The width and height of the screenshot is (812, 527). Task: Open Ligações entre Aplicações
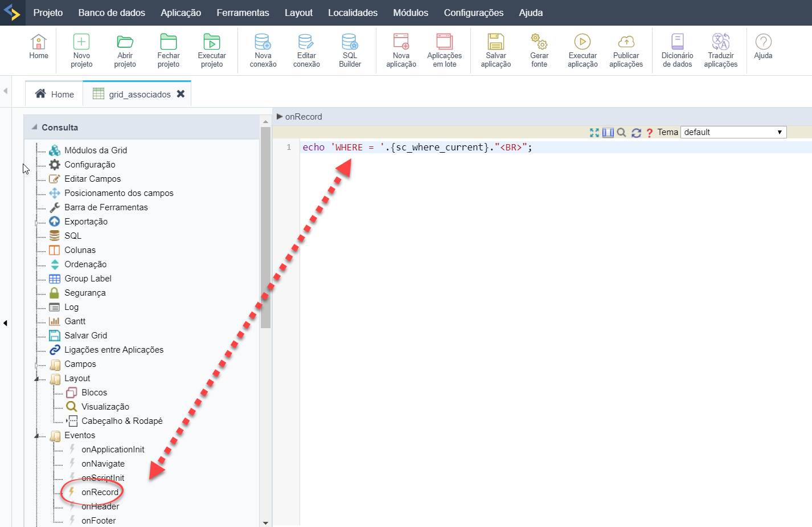[x=114, y=350]
